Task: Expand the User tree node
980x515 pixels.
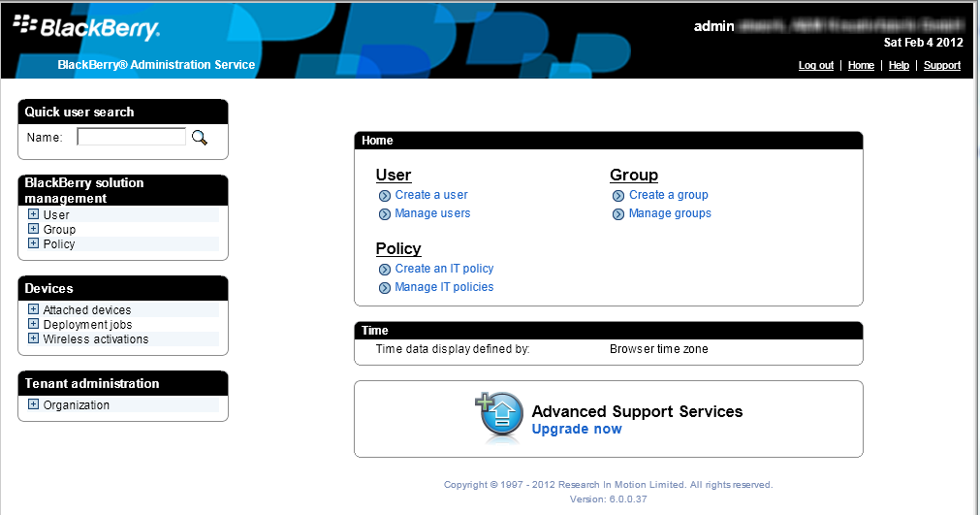Action: click(x=33, y=213)
